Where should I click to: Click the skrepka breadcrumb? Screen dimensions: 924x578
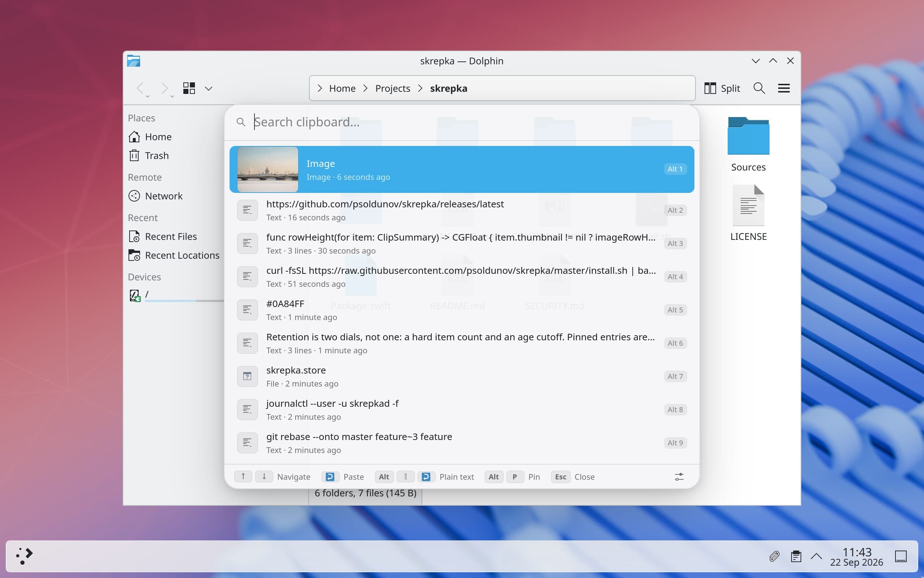click(x=449, y=88)
